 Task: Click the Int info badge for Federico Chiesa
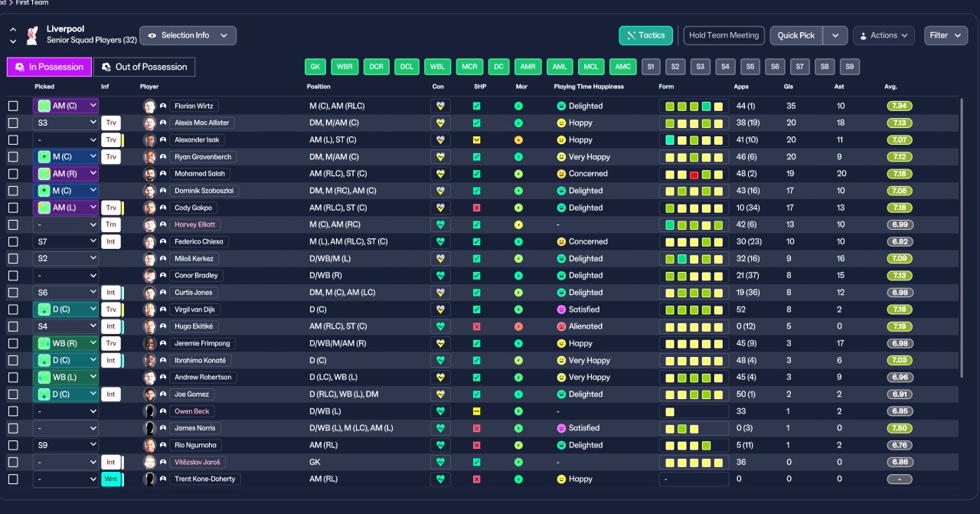111,242
